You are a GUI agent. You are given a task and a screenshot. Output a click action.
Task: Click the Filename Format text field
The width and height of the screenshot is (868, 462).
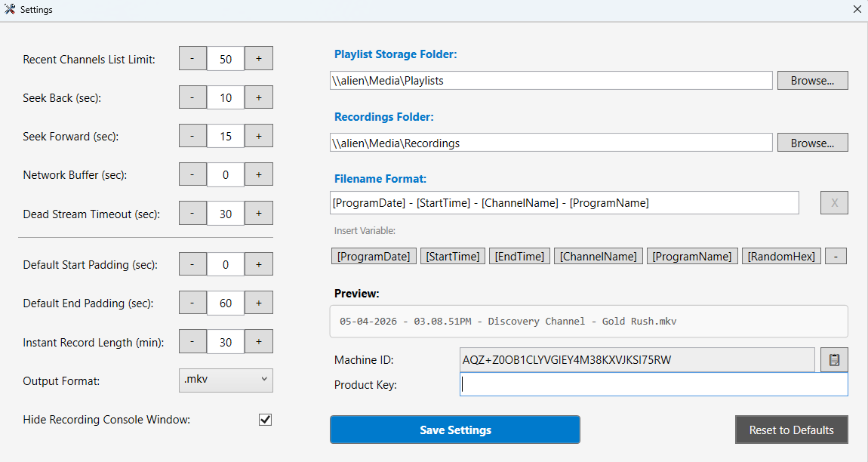pyautogui.click(x=565, y=203)
